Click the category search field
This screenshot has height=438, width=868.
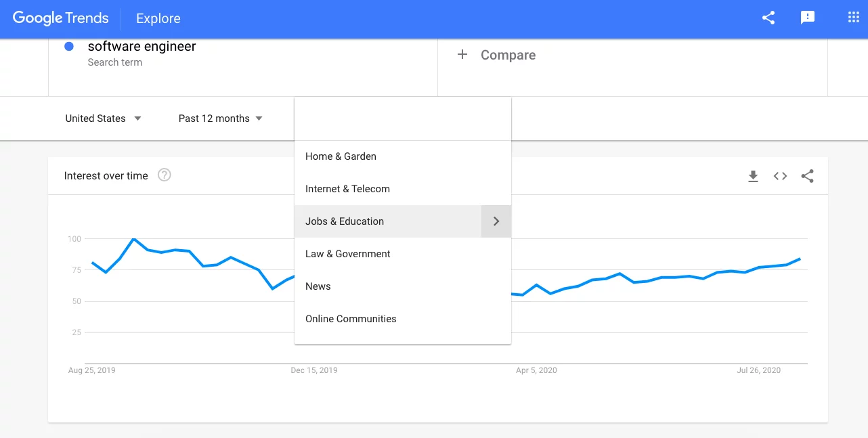point(403,119)
